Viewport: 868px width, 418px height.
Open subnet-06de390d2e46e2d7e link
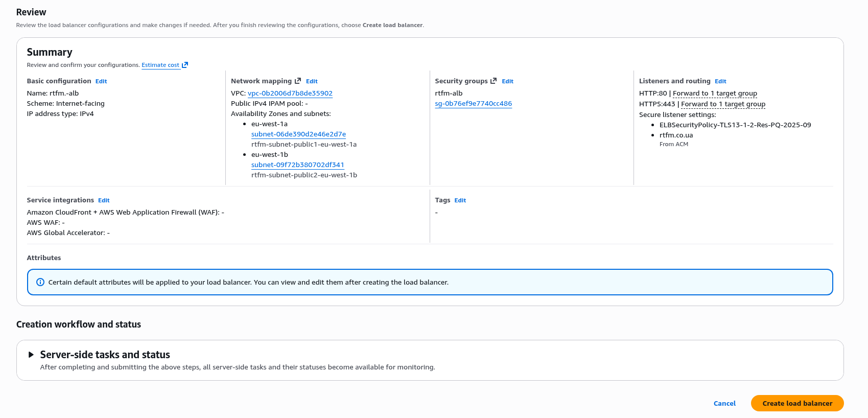point(298,134)
